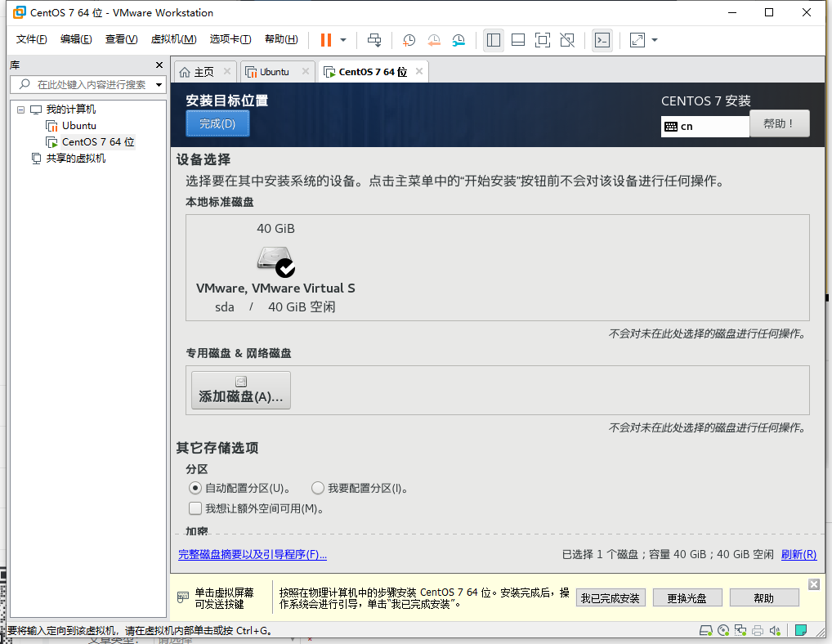Click the stretch guest display icon
Screen dimensions: 832x644
pos(637,40)
